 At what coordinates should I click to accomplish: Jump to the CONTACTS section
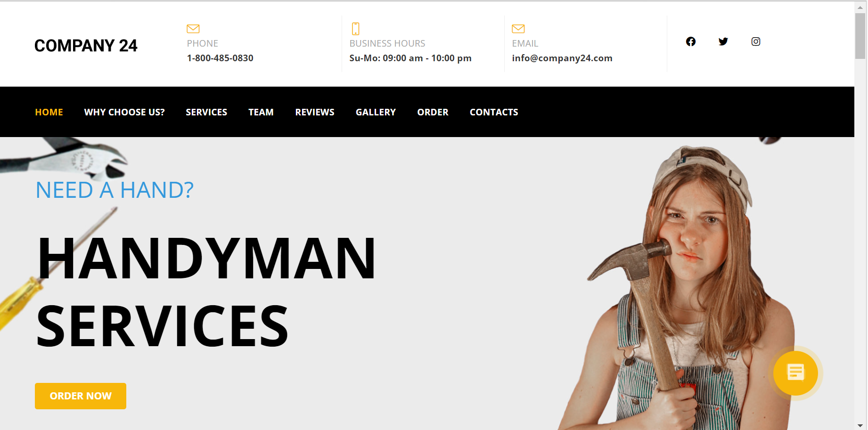494,112
